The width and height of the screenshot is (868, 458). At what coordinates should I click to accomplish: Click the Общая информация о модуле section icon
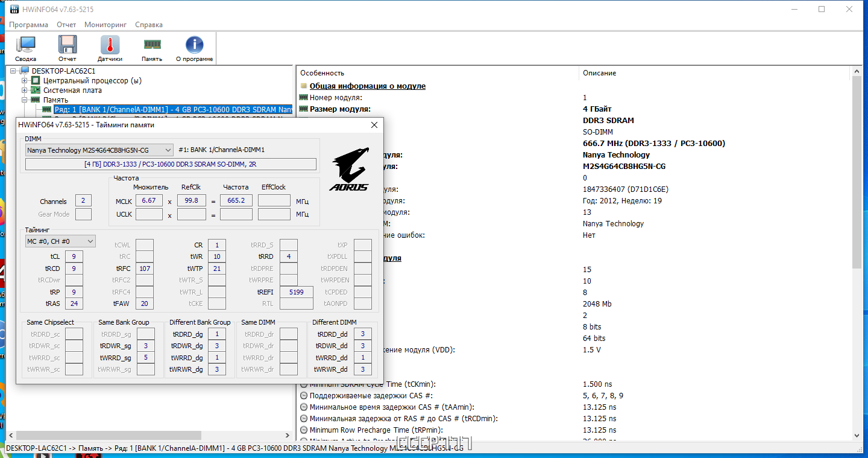click(304, 86)
